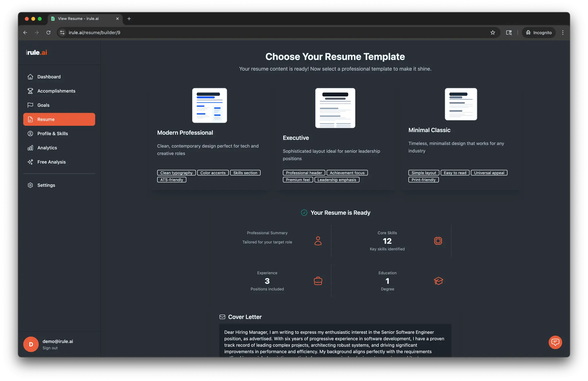Open Free Analysis in sidebar
Viewport: 588px width, 381px height.
click(59, 162)
